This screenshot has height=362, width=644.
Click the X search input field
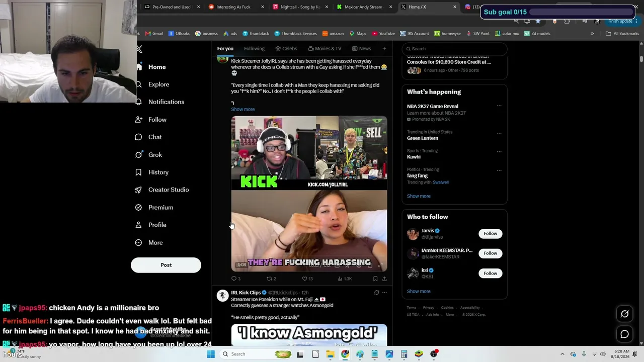click(454, 49)
